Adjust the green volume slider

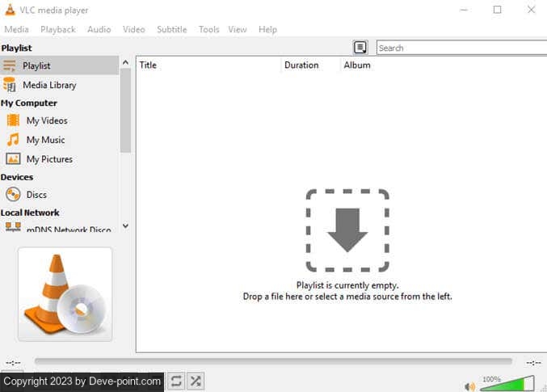point(507,385)
